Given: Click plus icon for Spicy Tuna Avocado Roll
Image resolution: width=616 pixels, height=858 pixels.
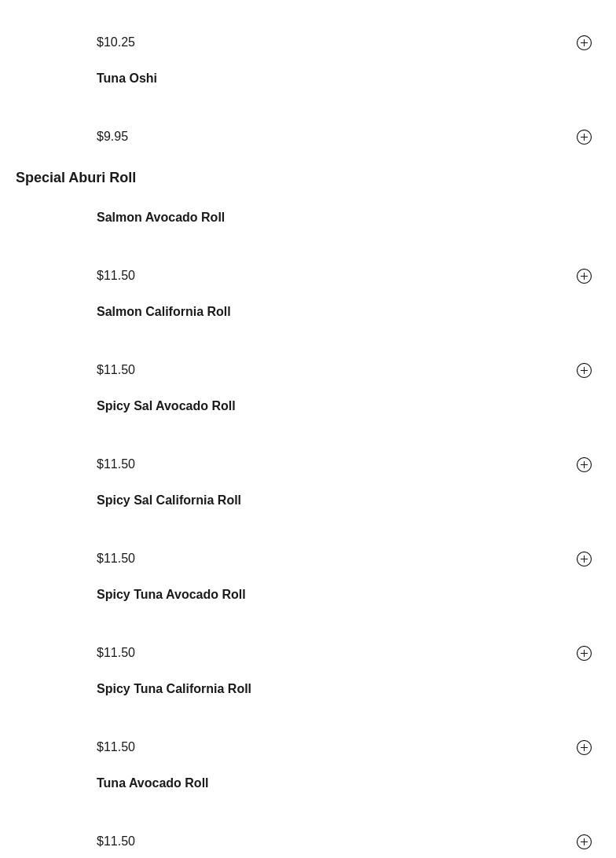Looking at the screenshot, I should click(x=584, y=653).
